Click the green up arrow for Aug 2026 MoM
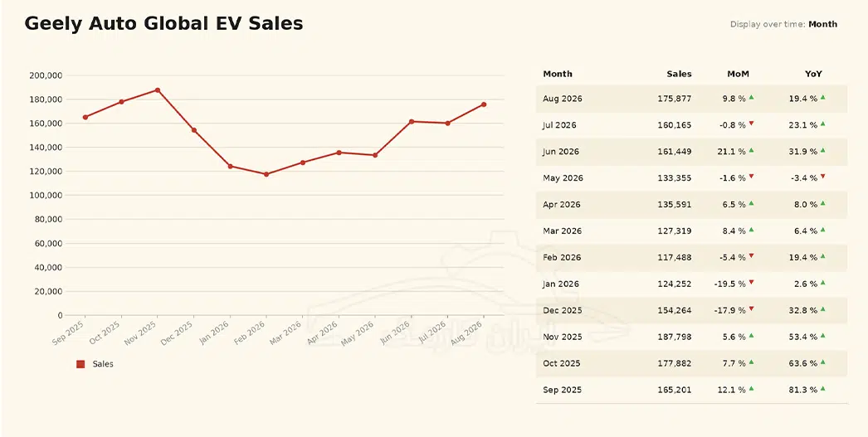Viewport: 868px width, 437px height. [x=751, y=97]
